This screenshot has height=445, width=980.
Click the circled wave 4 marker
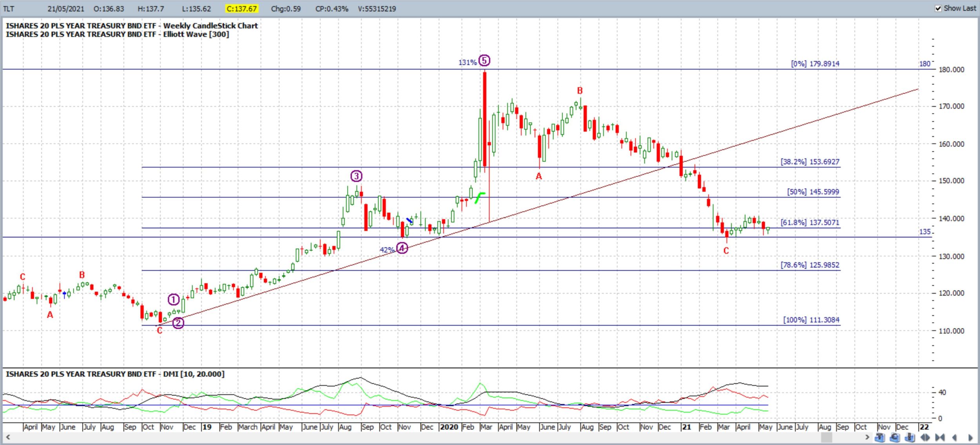(x=402, y=248)
